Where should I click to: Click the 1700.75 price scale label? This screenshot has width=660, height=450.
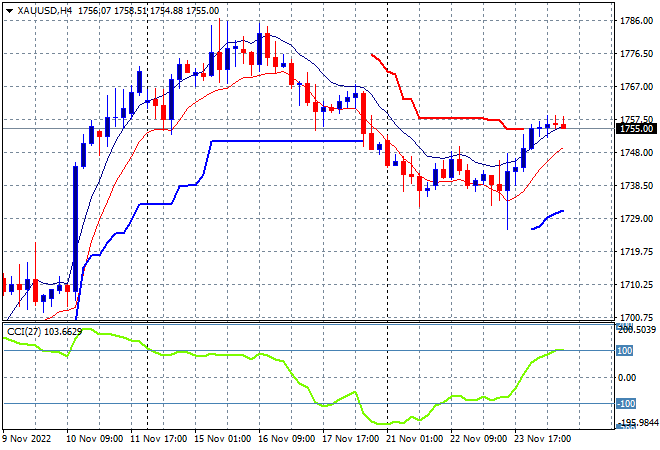pos(636,318)
